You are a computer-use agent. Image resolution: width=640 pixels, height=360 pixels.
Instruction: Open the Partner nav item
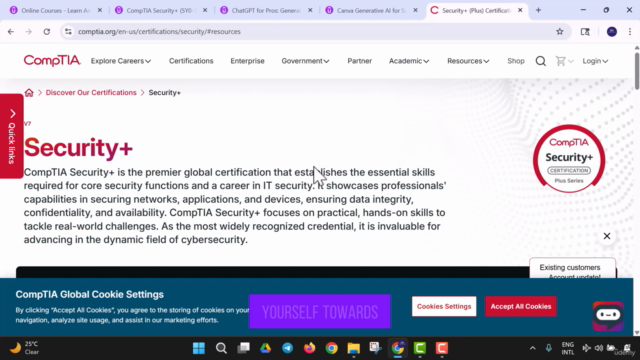pos(360,61)
